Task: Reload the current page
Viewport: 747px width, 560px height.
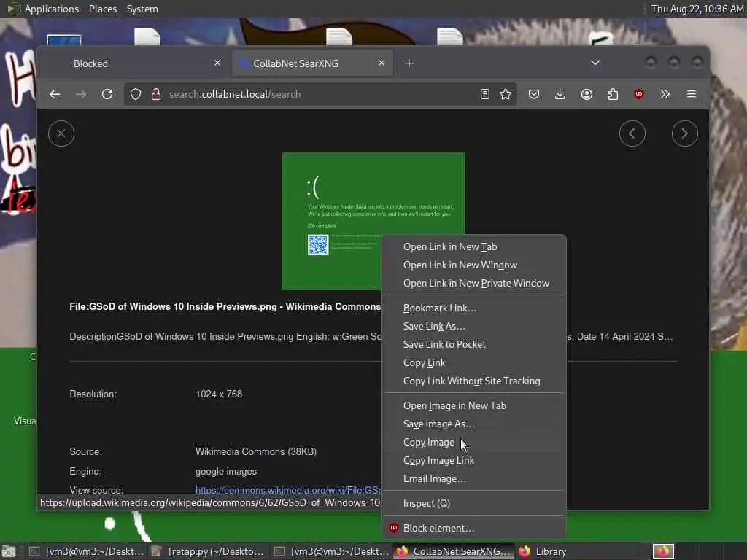Action: (x=107, y=94)
